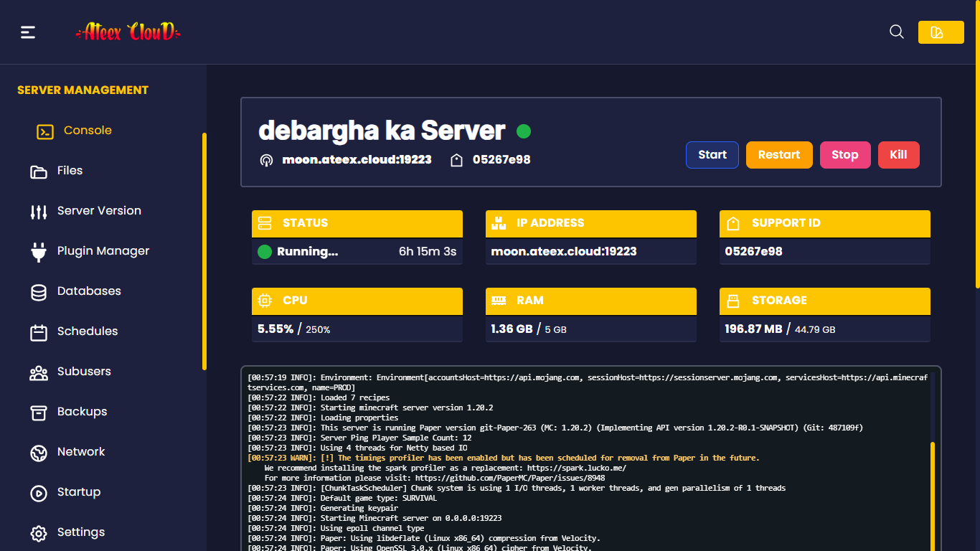Click the Files folder icon
Image resolution: width=980 pixels, height=551 pixels.
[38, 171]
